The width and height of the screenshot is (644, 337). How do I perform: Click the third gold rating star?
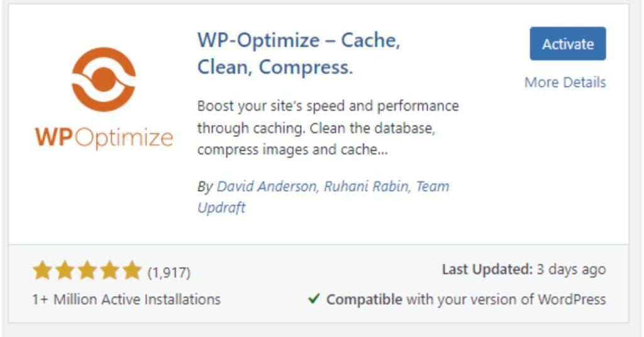coord(87,271)
